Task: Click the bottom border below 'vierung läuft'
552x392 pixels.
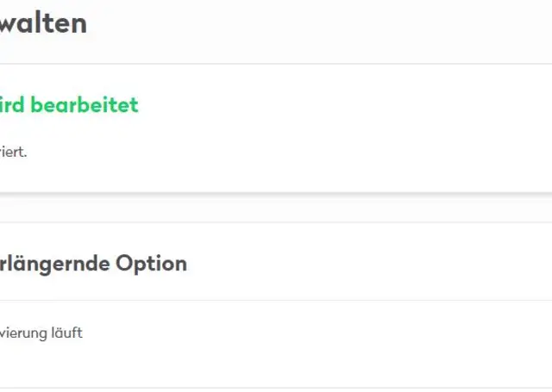Action: click(276, 387)
